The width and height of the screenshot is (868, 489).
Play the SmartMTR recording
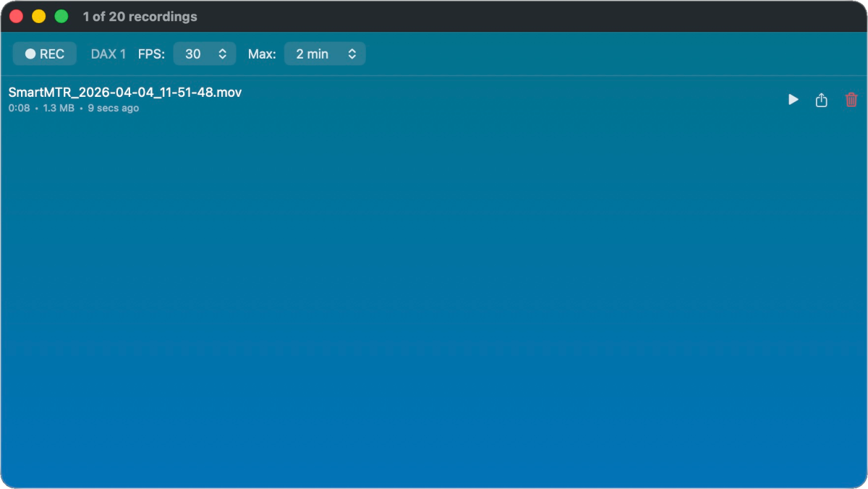pyautogui.click(x=793, y=100)
